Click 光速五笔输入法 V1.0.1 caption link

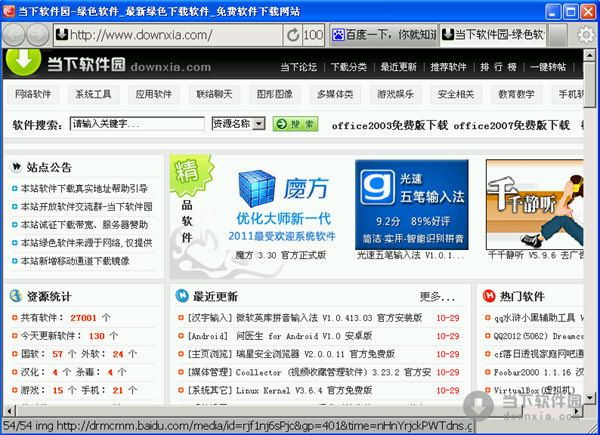[411, 255]
